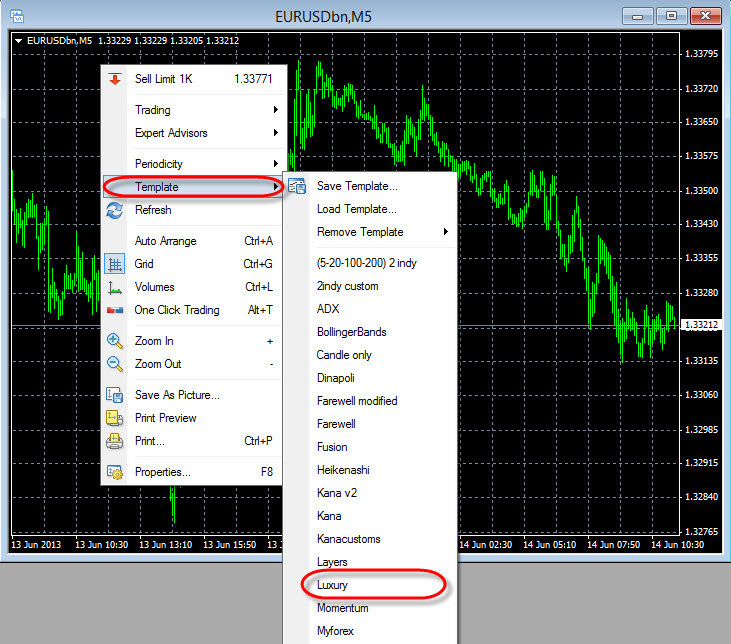Image resolution: width=731 pixels, height=644 pixels.
Task: Open Properties... menu entry
Action: tap(192, 472)
